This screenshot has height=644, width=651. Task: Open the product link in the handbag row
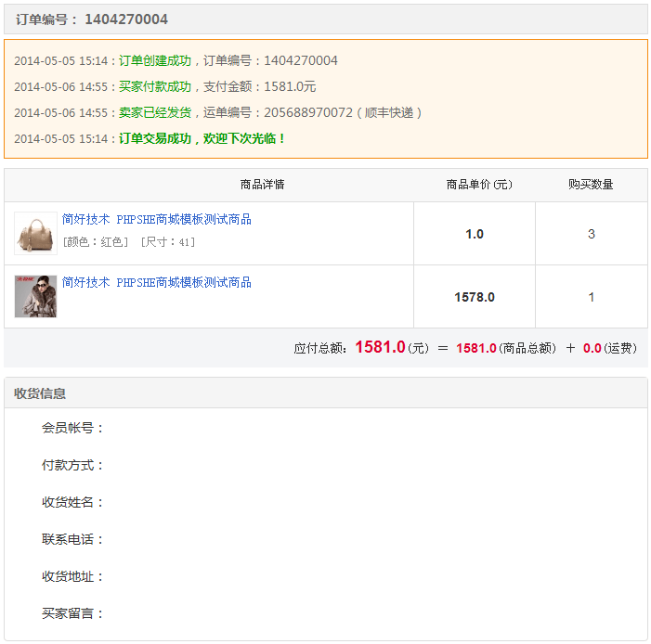point(156,220)
